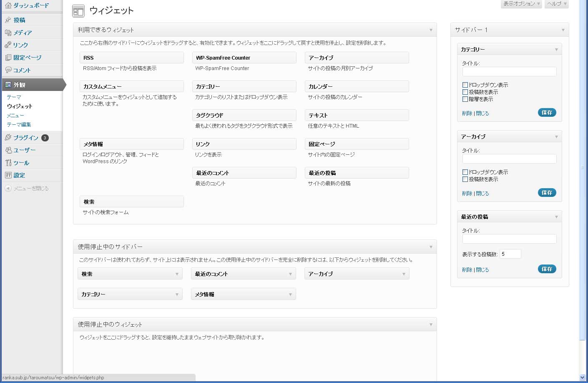Click the Users icon beside ユーザー

[x=8, y=150]
